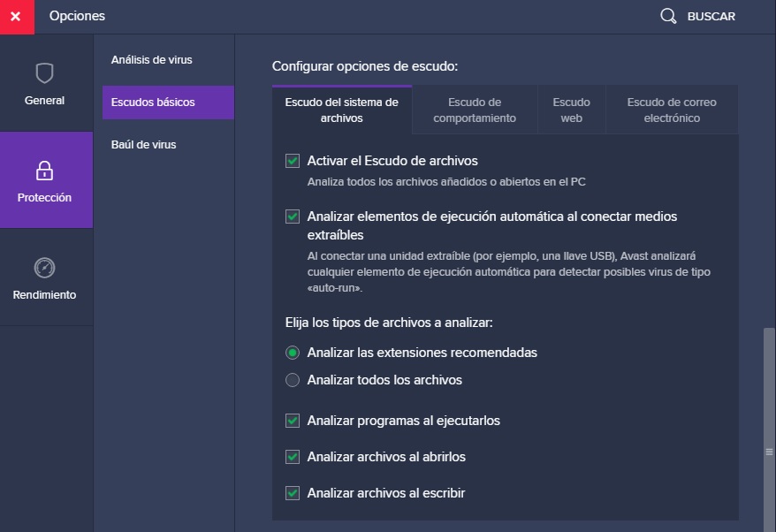This screenshot has width=776, height=532.
Task: Select the Analizar todos los archivos option
Action: point(292,380)
